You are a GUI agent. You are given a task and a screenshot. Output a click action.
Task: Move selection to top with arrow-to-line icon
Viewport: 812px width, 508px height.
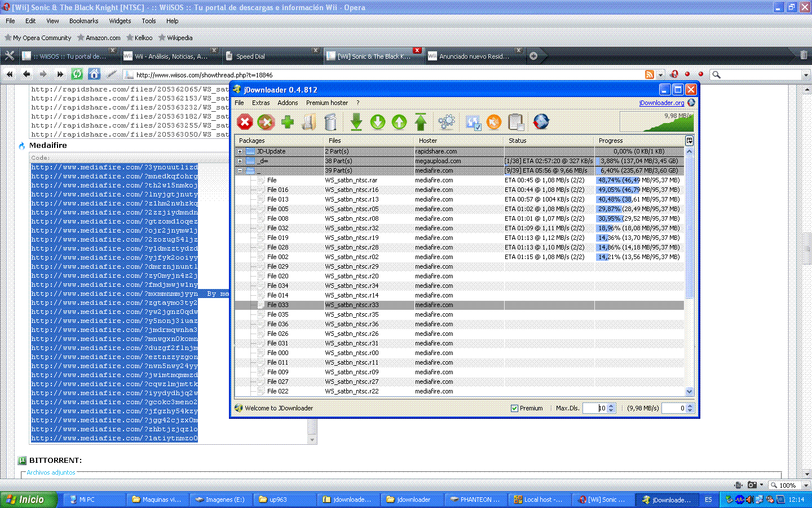point(421,122)
